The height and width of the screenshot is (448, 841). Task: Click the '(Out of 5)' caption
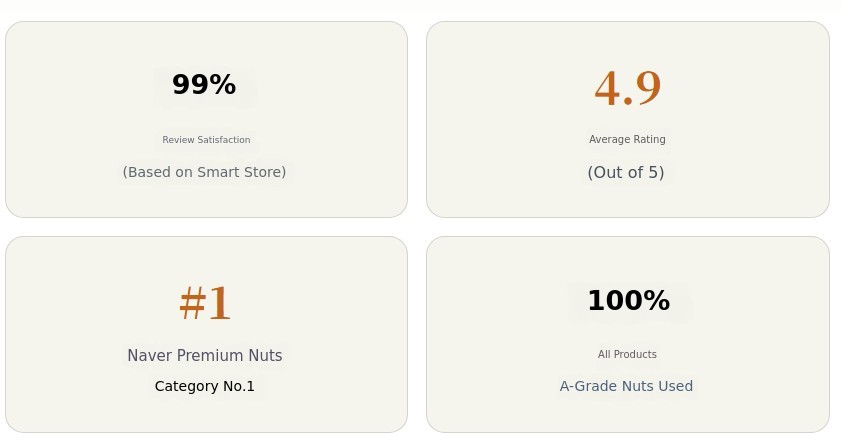click(x=626, y=172)
